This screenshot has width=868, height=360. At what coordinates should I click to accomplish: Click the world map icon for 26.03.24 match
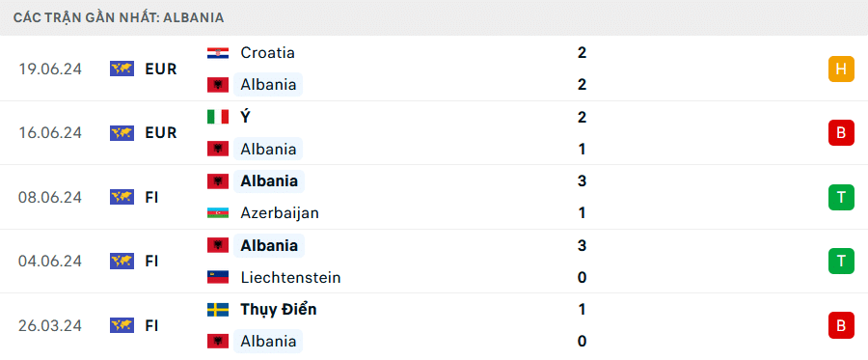point(122,325)
